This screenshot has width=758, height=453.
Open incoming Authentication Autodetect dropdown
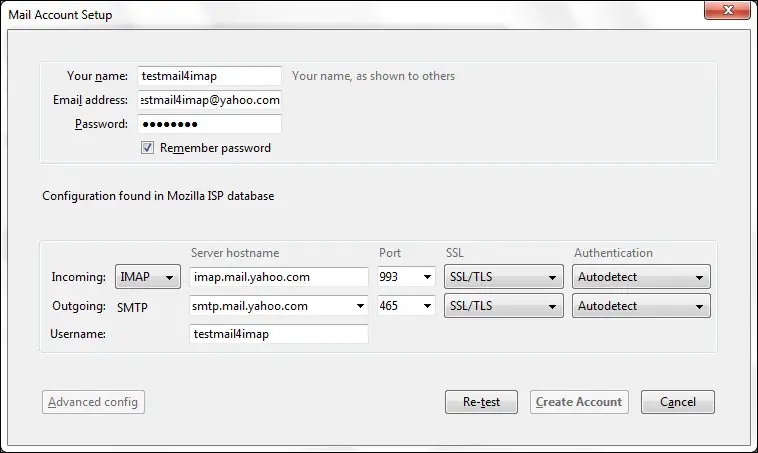pos(641,277)
